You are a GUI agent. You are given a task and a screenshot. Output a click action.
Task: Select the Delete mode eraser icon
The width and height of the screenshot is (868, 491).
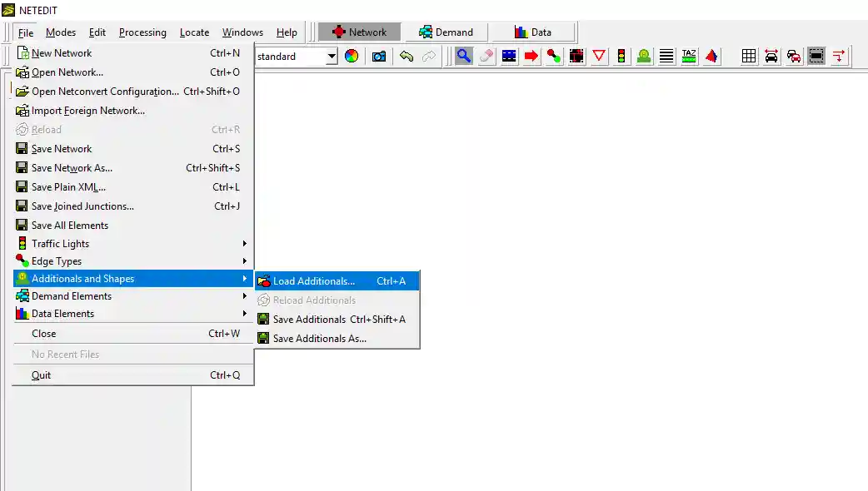point(486,56)
